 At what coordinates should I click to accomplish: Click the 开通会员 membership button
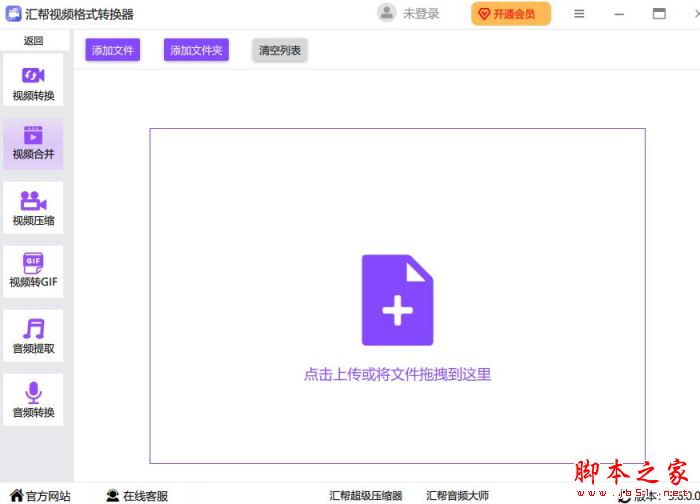(511, 14)
